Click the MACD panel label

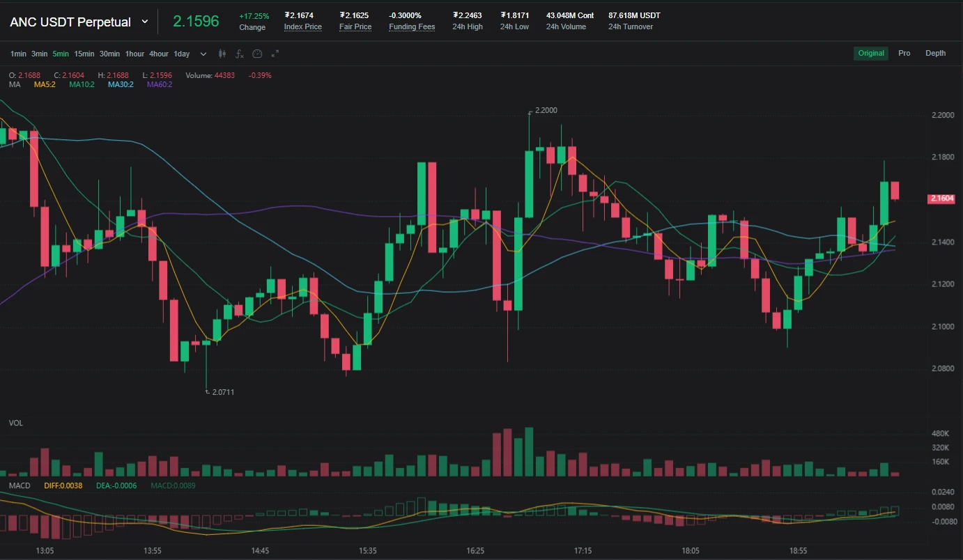[x=19, y=485]
